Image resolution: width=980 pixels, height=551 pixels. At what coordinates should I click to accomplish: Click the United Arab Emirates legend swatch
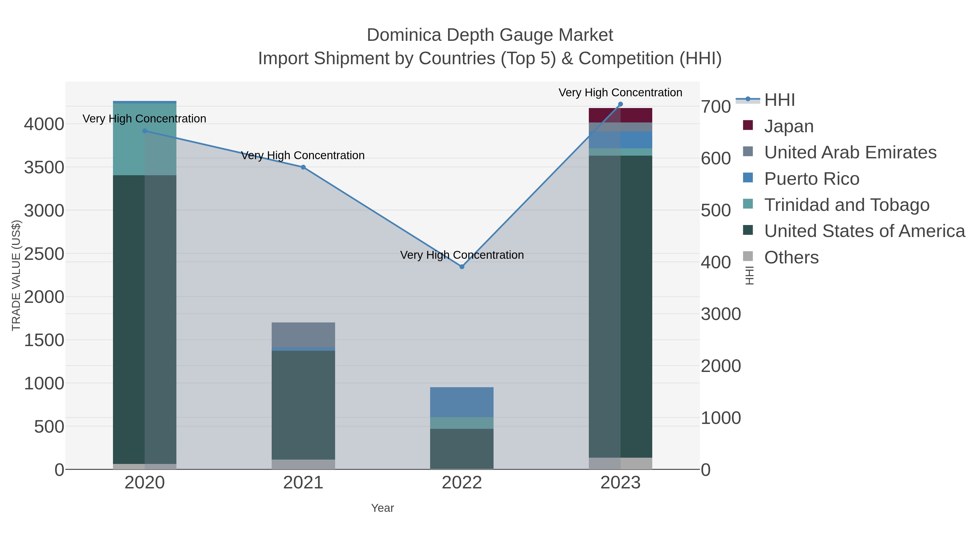point(748,151)
